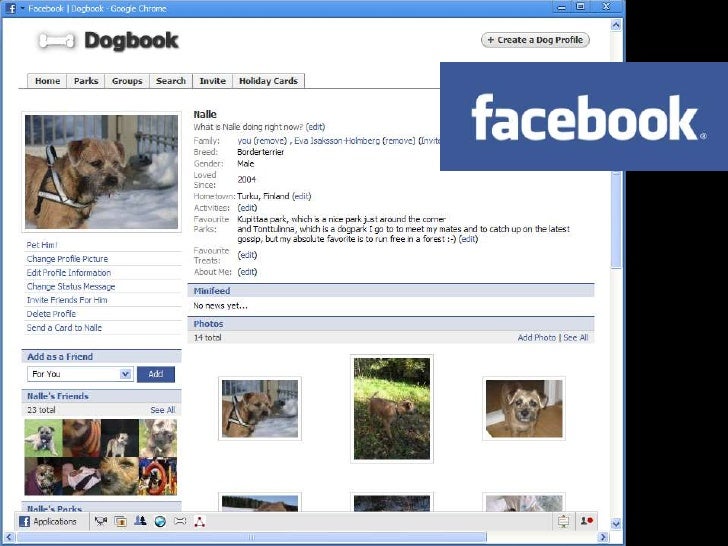Open the photos icon in application bar
Image resolution: width=728 pixels, height=546 pixels.
click(121, 521)
